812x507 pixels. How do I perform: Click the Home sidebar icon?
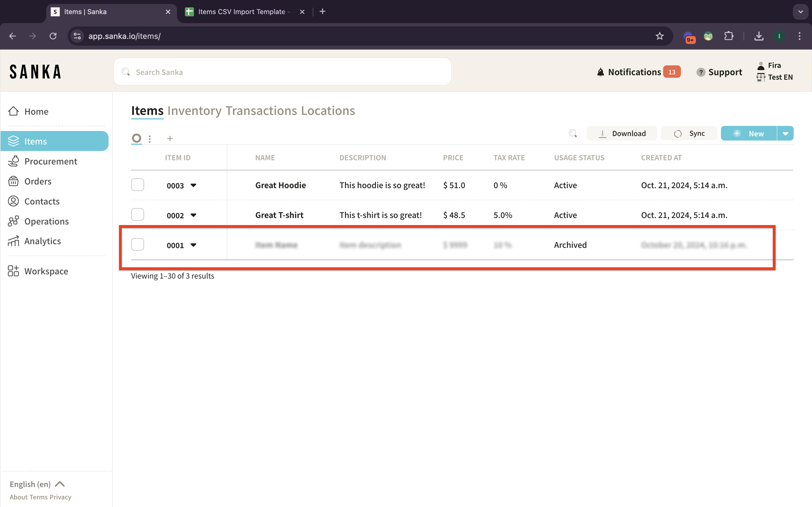(14, 111)
